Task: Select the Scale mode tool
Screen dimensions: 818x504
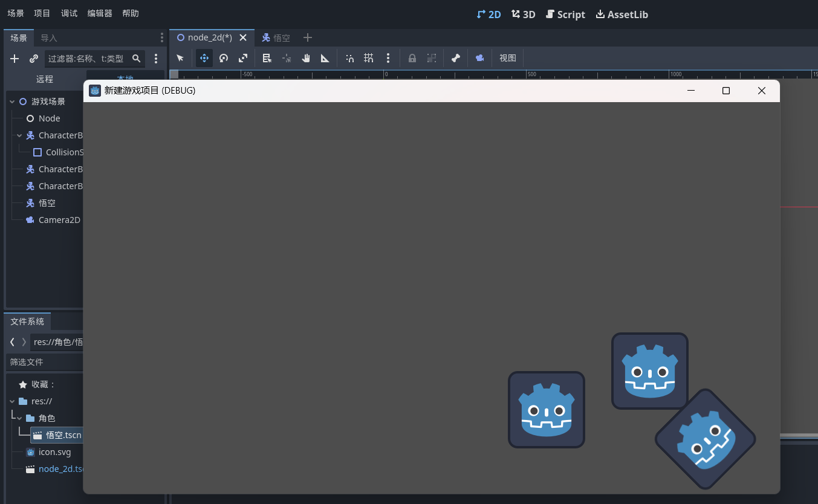Action: [x=243, y=58]
